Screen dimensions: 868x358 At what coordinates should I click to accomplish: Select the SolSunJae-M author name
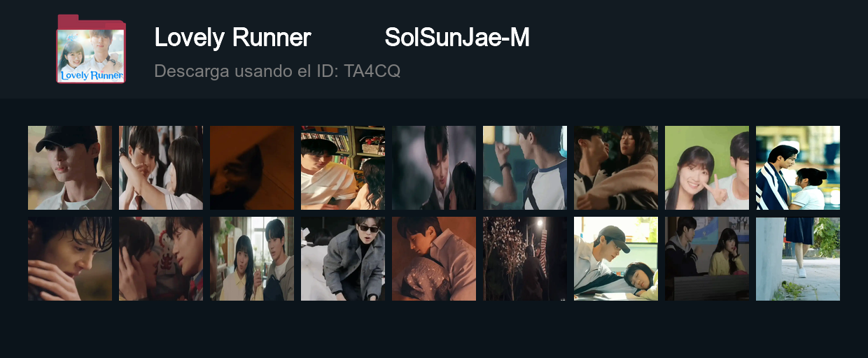click(457, 38)
